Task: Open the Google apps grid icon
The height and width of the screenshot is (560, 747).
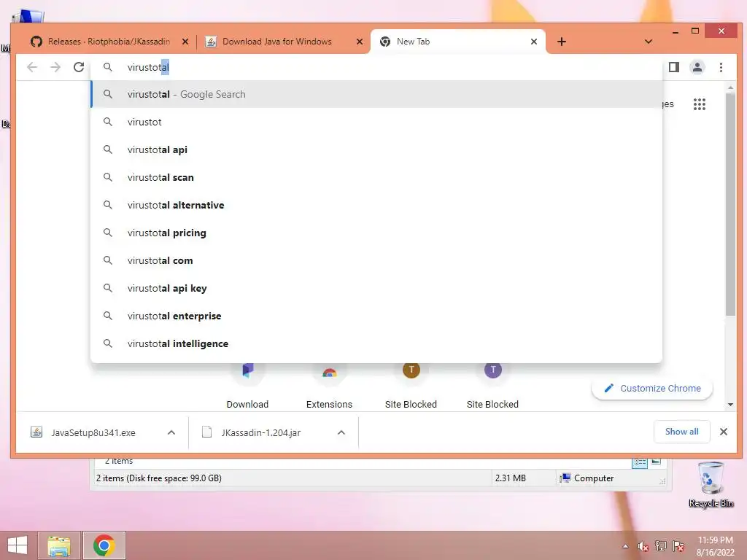Action: (x=699, y=104)
